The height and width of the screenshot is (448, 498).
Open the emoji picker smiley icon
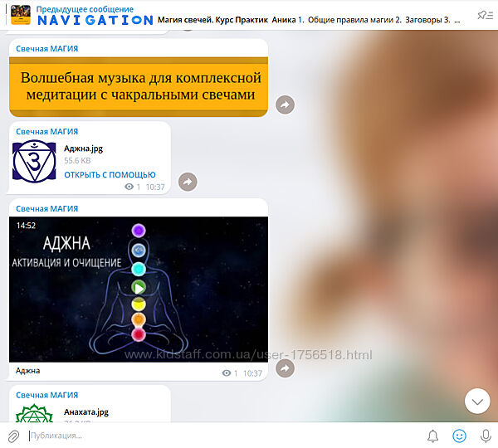(x=459, y=436)
